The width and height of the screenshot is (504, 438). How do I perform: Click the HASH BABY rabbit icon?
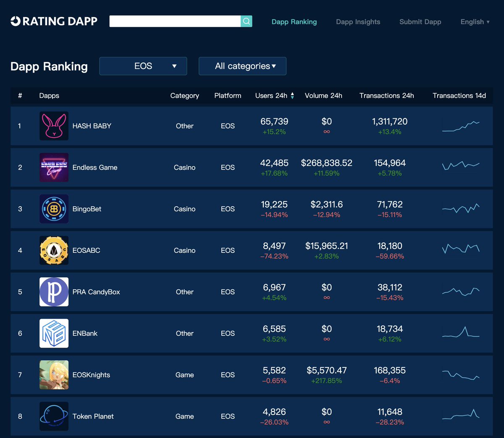point(54,126)
